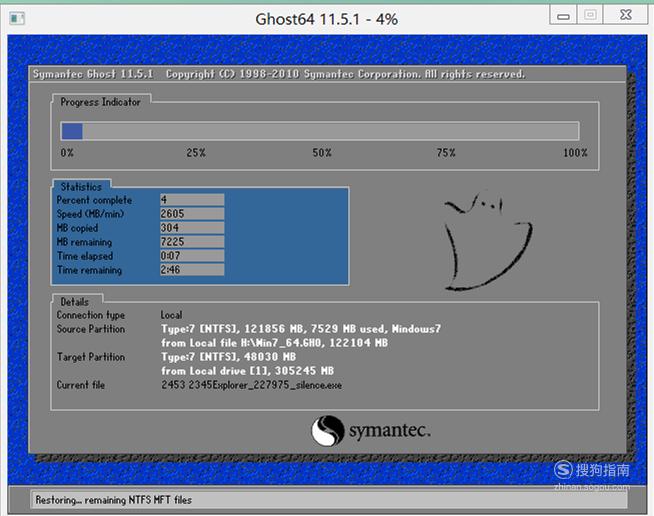Screen dimensions: 654x516
Task: Minimize the Ghost64 window
Action: click(x=563, y=15)
